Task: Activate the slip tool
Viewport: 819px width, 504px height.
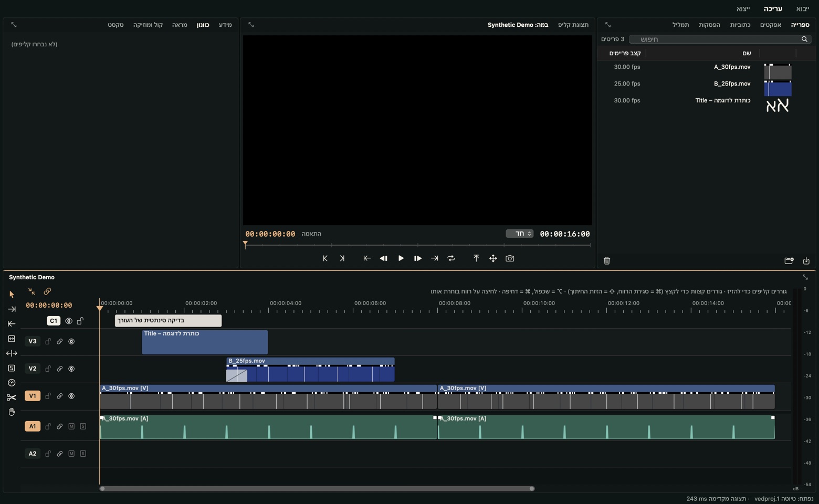Action: tap(12, 368)
